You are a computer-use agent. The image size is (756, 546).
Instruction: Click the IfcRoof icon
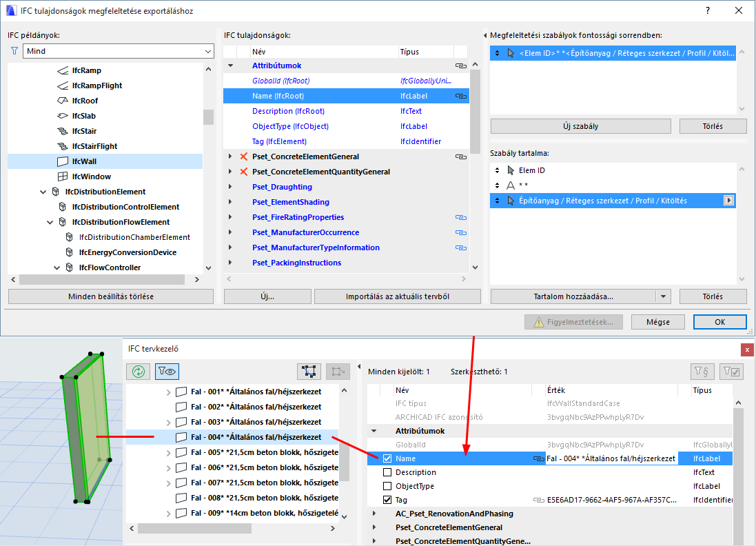point(63,101)
